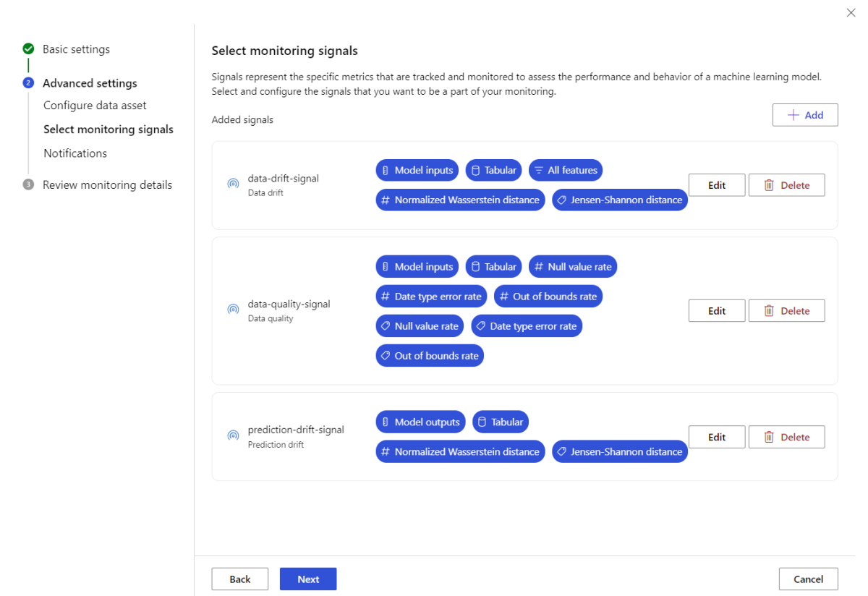
Task: Click the data-drift-signal radar icon
Action: pos(233,184)
